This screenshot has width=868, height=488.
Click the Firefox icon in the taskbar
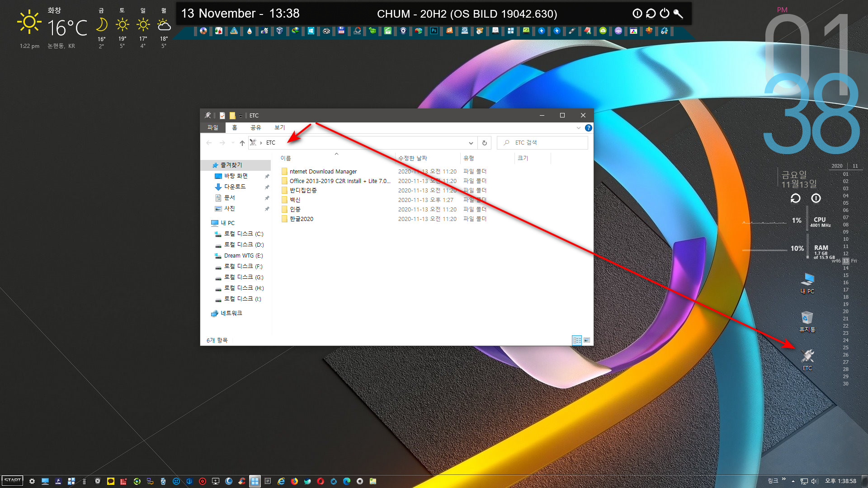point(294,481)
